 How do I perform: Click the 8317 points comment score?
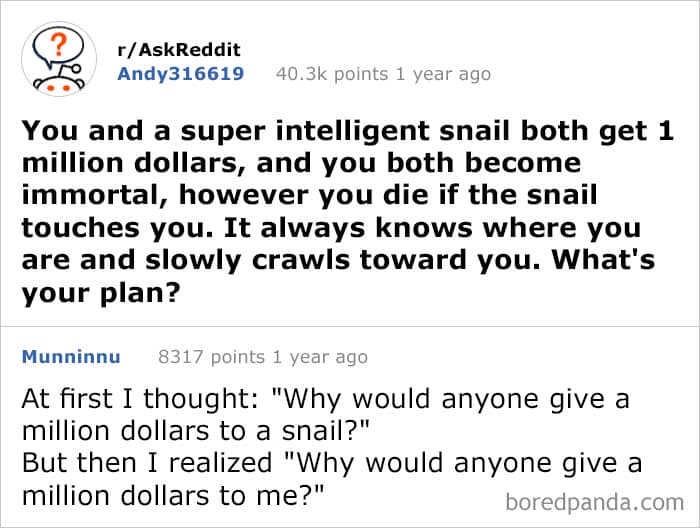tap(212, 356)
